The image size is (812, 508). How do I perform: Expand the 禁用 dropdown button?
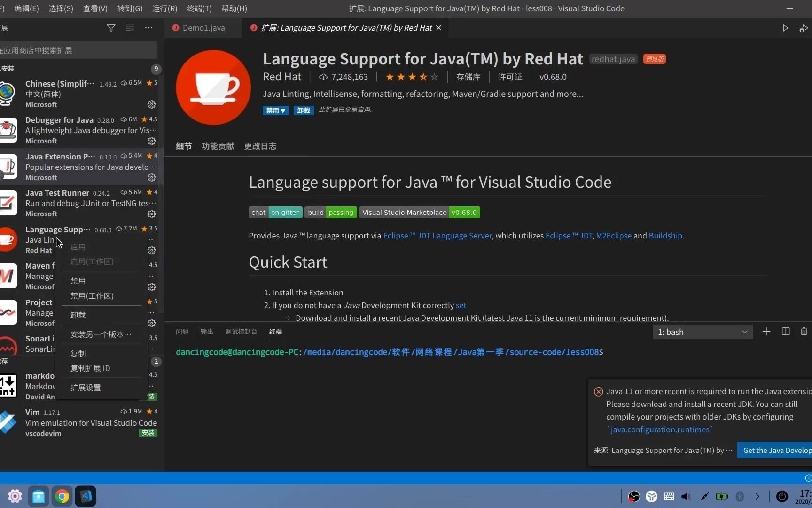(x=275, y=111)
